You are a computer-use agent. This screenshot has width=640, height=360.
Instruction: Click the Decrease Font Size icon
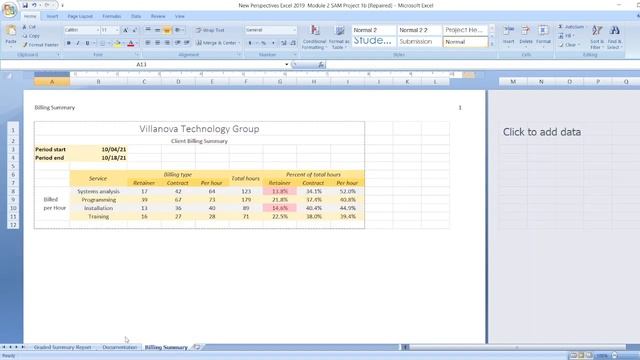135,30
